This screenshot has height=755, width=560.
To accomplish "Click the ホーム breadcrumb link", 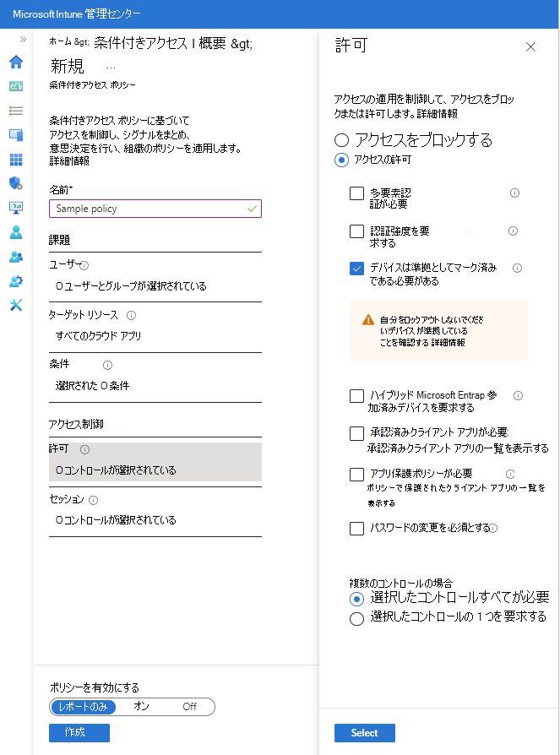I will coord(61,42).
